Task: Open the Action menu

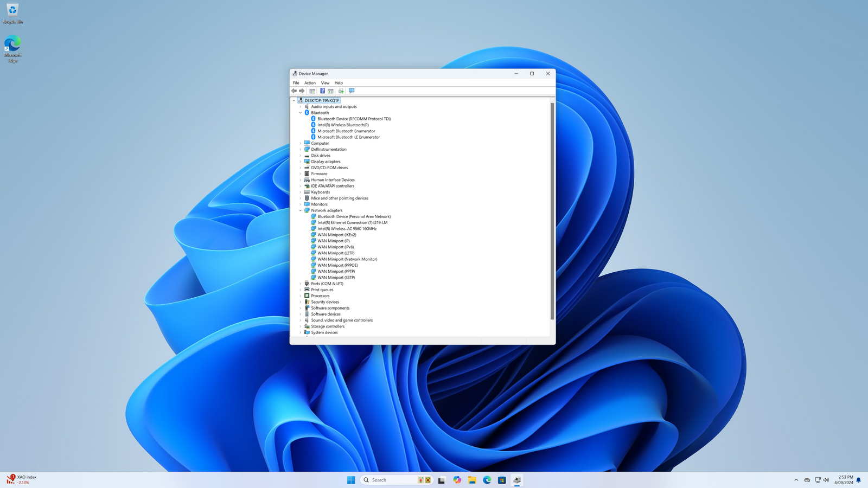Action: click(x=310, y=83)
